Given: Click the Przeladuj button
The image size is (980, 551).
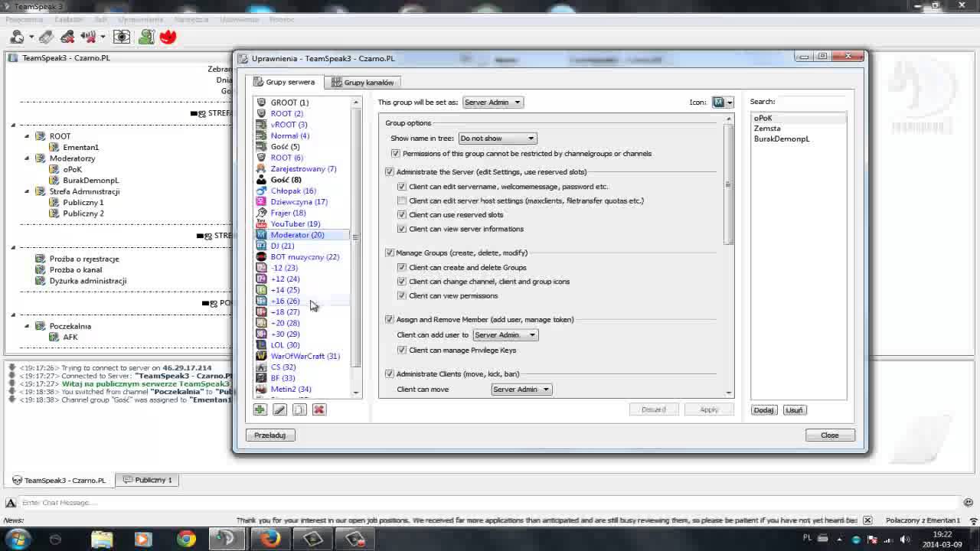Looking at the screenshot, I should pos(269,435).
